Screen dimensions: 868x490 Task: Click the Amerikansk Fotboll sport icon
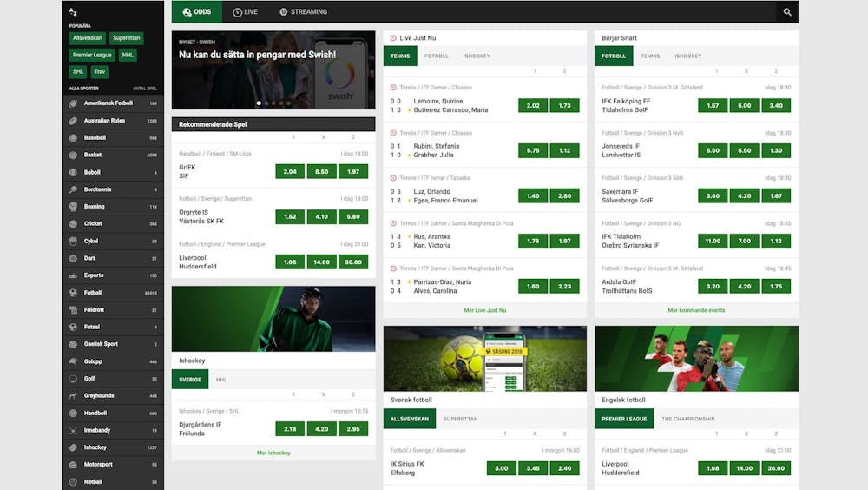(x=73, y=103)
